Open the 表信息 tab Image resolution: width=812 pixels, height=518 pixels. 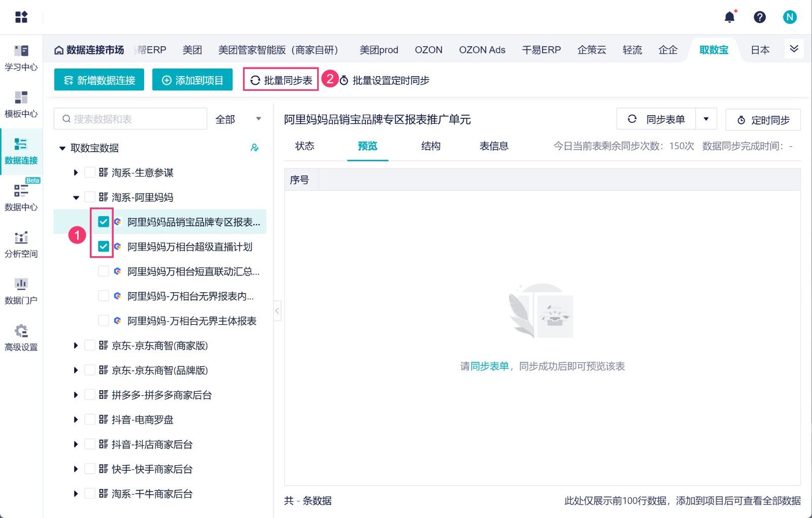pyautogui.click(x=494, y=146)
